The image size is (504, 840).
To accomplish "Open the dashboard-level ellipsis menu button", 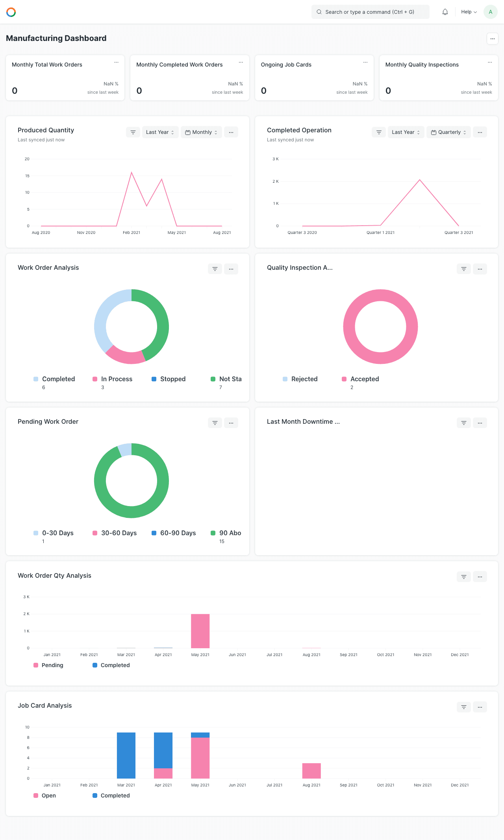I will 493,39.
